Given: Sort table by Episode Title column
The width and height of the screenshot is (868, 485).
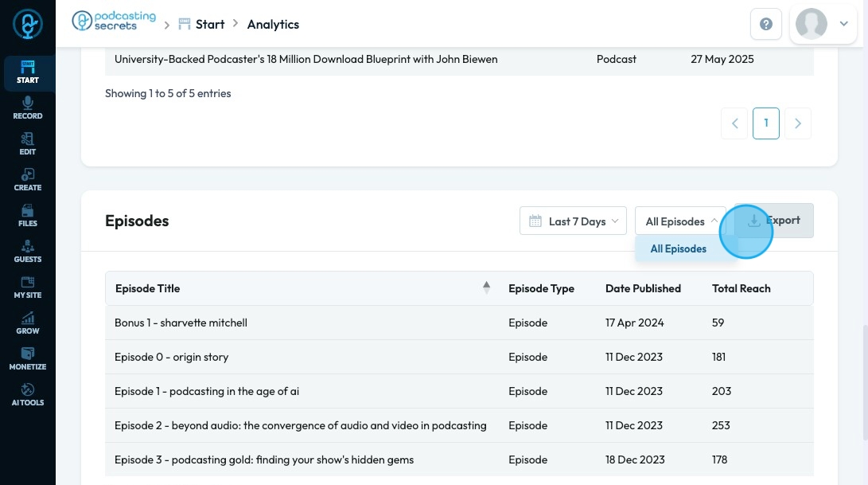Looking at the screenshot, I should [x=486, y=288].
